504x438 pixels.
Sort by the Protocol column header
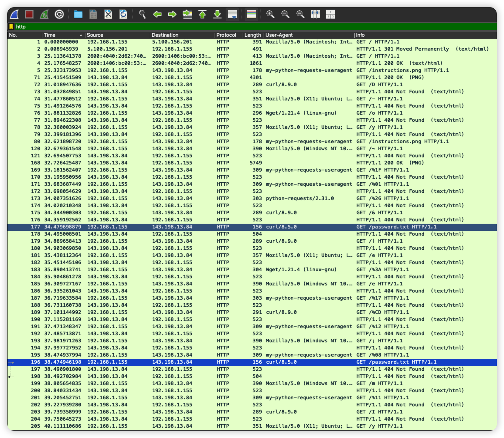[228, 35]
